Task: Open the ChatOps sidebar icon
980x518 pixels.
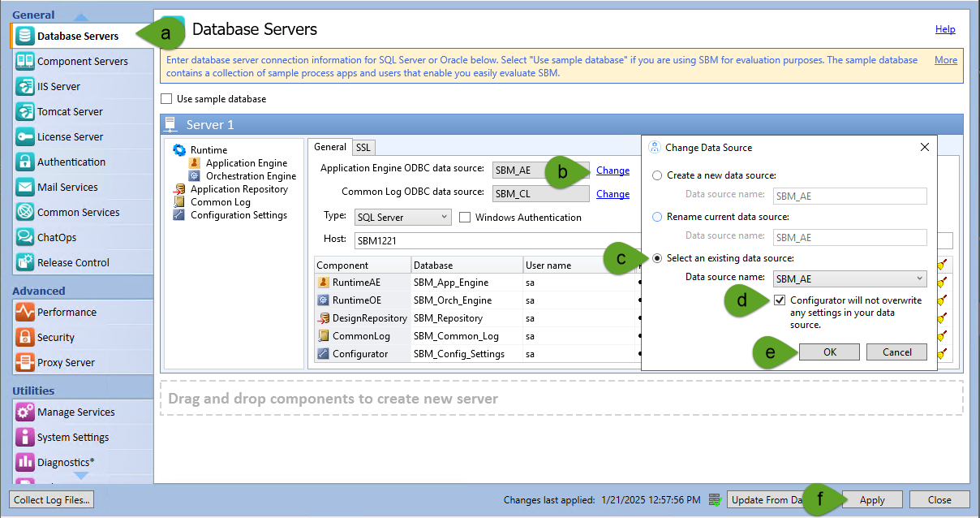Action: tap(25, 237)
